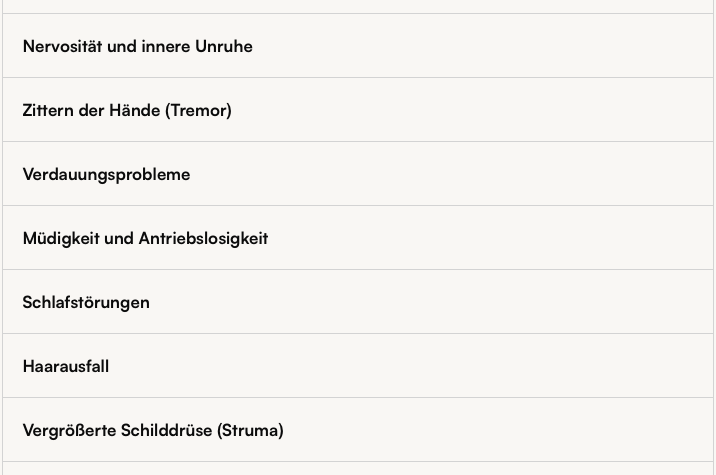Show details for the fatigue and listlessness symptom
This screenshot has width=716, height=475.
click(358, 238)
